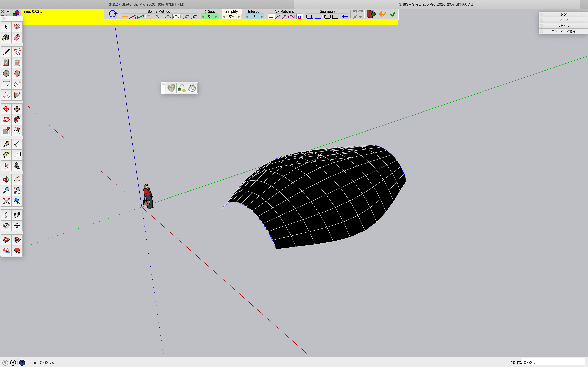This screenshot has height=367, width=588.
Task: Toggle Simplify percentage value field
Action: (x=231, y=17)
